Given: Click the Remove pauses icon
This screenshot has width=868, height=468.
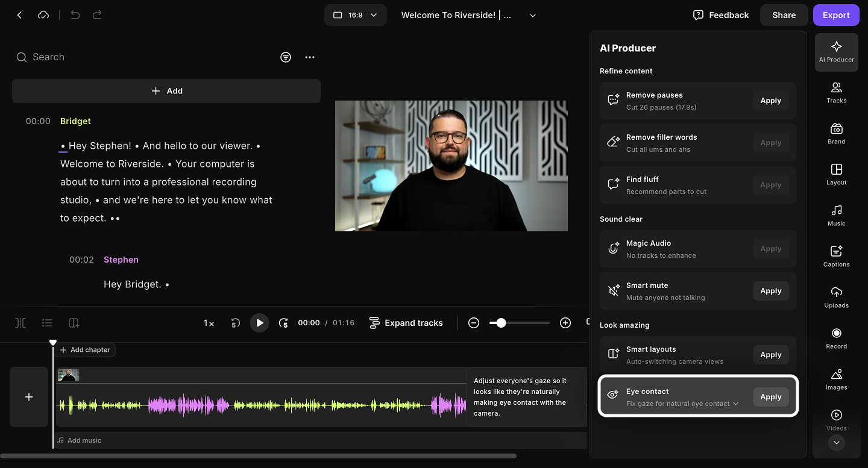Looking at the screenshot, I should click(614, 101).
